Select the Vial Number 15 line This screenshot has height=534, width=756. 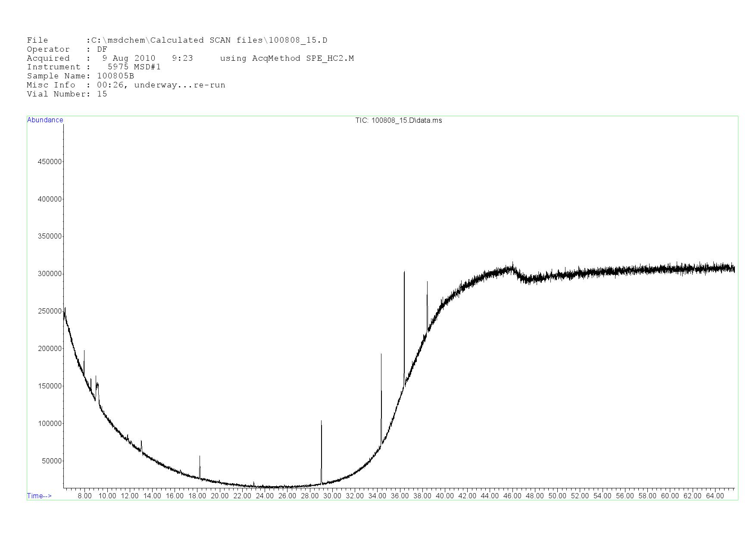pyautogui.click(x=67, y=94)
